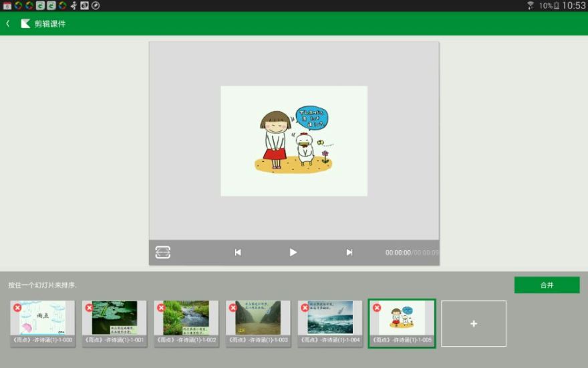This screenshot has width=588, height=368.
Task: Delete slide 1-000 using its red X
Action: coord(17,308)
